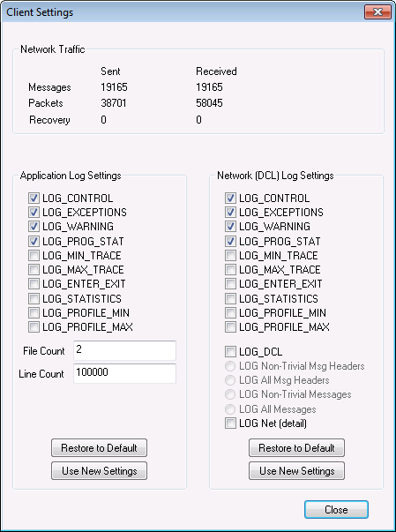The image size is (396, 532).
Task: Uncheck Application LOG_EXCEPTIONS checkbox
Action: click(x=34, y=213)
